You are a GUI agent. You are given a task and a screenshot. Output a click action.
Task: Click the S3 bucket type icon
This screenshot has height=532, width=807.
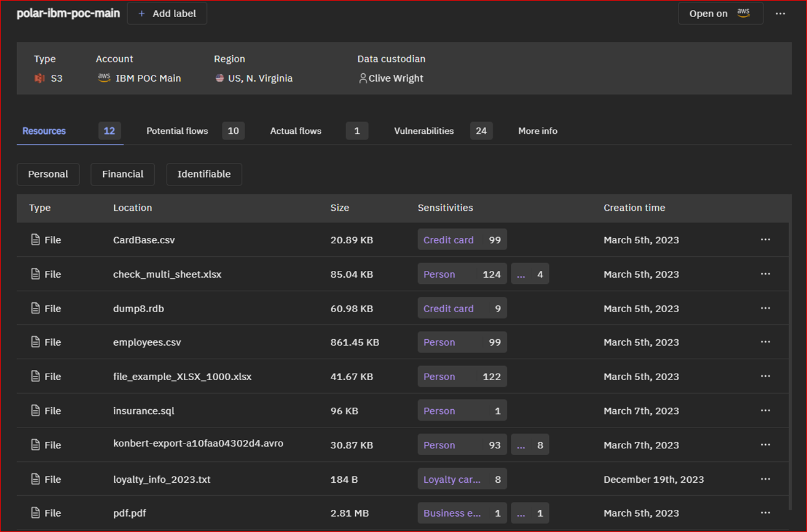click(x=39, y=78)
